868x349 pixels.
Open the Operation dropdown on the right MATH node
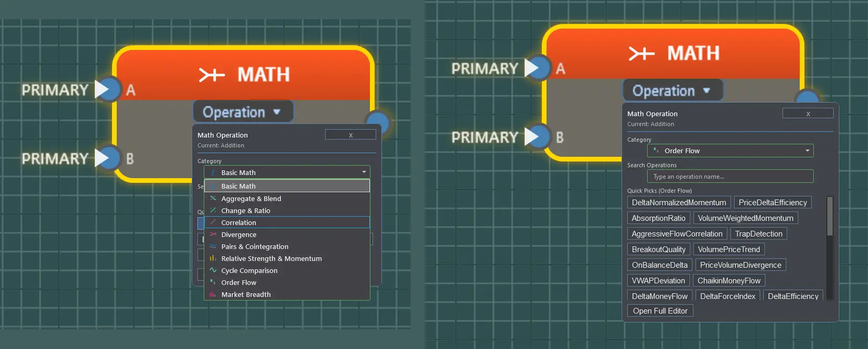[x=673, y=90]
